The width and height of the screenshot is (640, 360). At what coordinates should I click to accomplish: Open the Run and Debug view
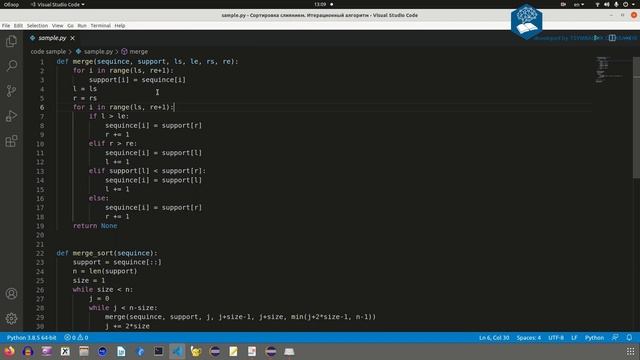point(11,116)
